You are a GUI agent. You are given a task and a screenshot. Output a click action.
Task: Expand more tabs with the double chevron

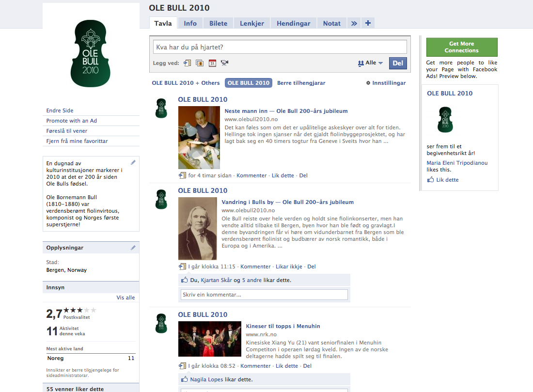pyautogui.click(x=354, y=23)
